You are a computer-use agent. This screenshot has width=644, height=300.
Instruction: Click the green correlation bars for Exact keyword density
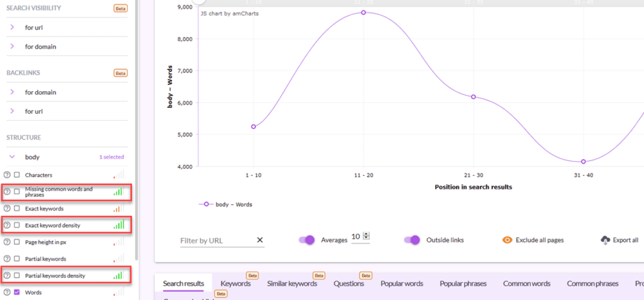click(118, 225)
